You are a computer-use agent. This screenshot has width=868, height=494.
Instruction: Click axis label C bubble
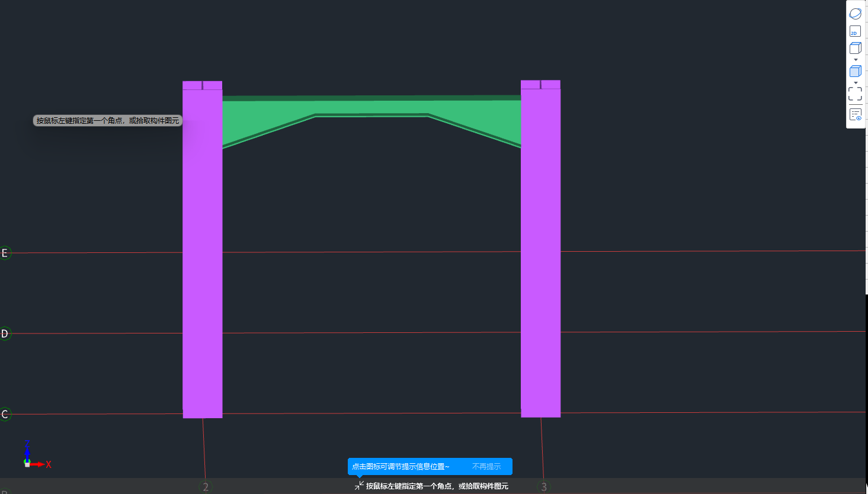pos(5,415)
